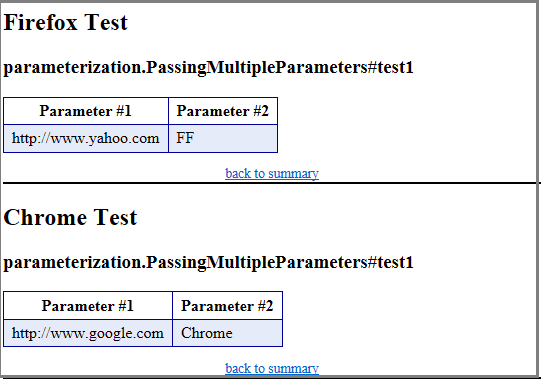Click the FF parameter value cell

coord(223,138)
